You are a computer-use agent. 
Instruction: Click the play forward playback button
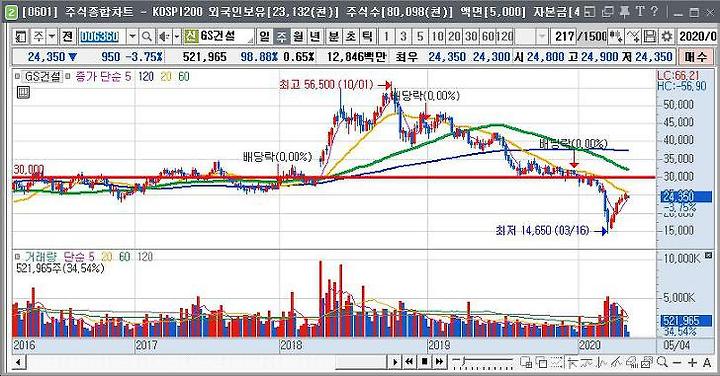(x=394, y=362)
